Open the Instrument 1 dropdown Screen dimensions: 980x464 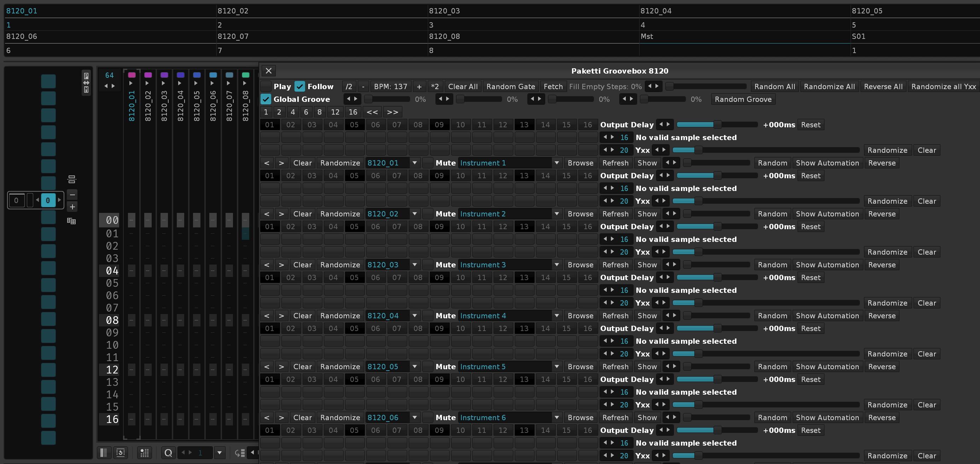point(556,163)
